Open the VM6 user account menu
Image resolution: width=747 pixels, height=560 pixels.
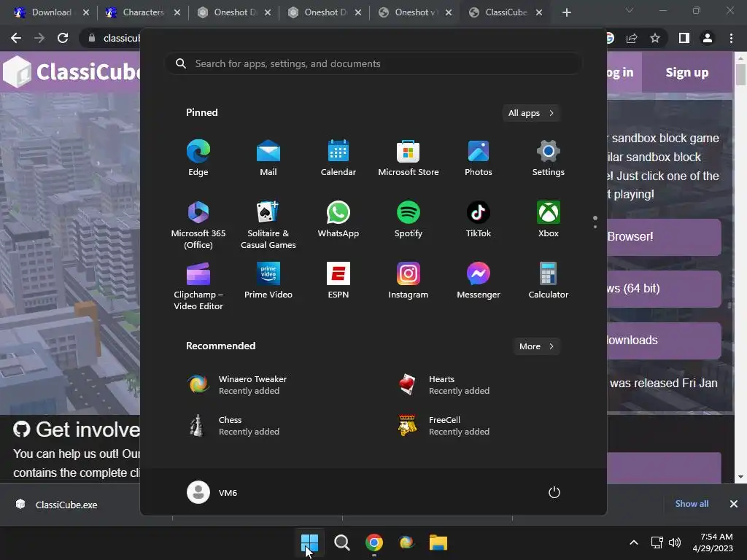point(212,492)
